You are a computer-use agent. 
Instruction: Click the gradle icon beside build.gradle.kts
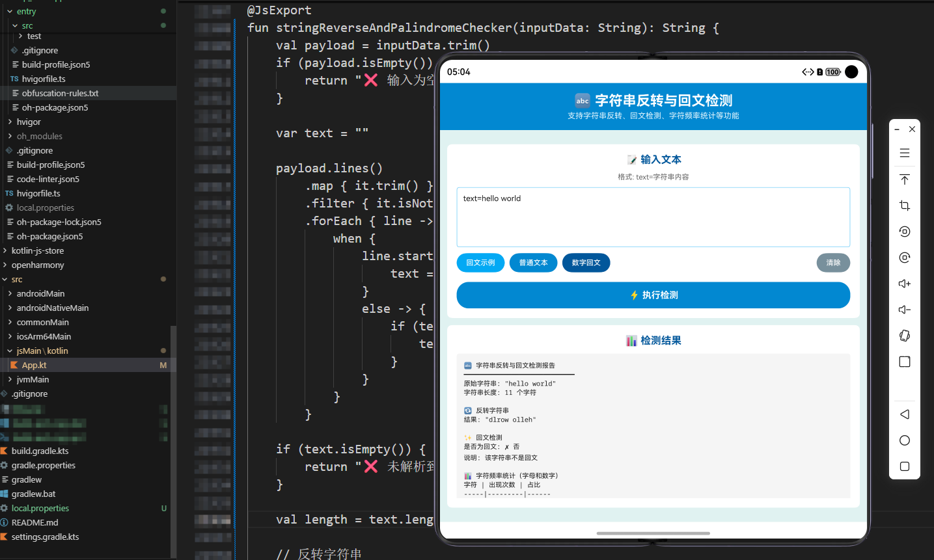tap(4, 451)
